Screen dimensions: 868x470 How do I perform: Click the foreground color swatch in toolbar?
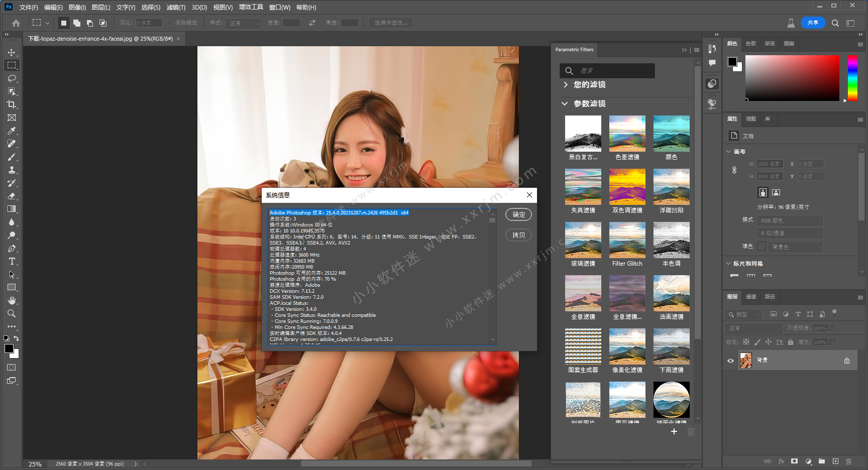coord(9,348)
